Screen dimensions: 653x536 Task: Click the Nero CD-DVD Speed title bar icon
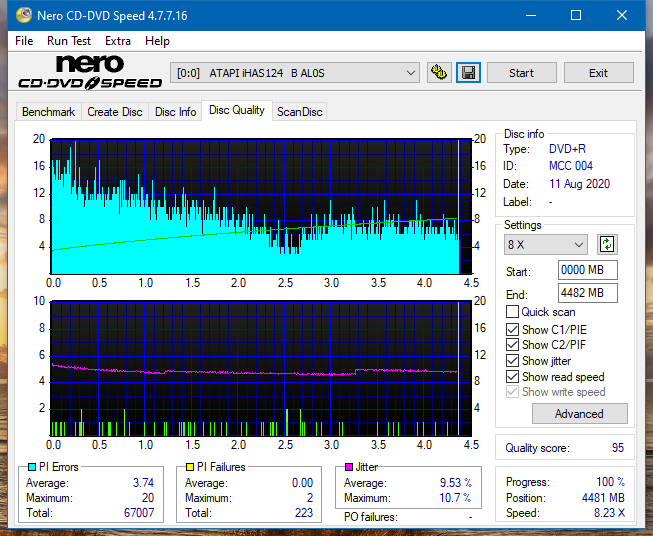(24, 15)
